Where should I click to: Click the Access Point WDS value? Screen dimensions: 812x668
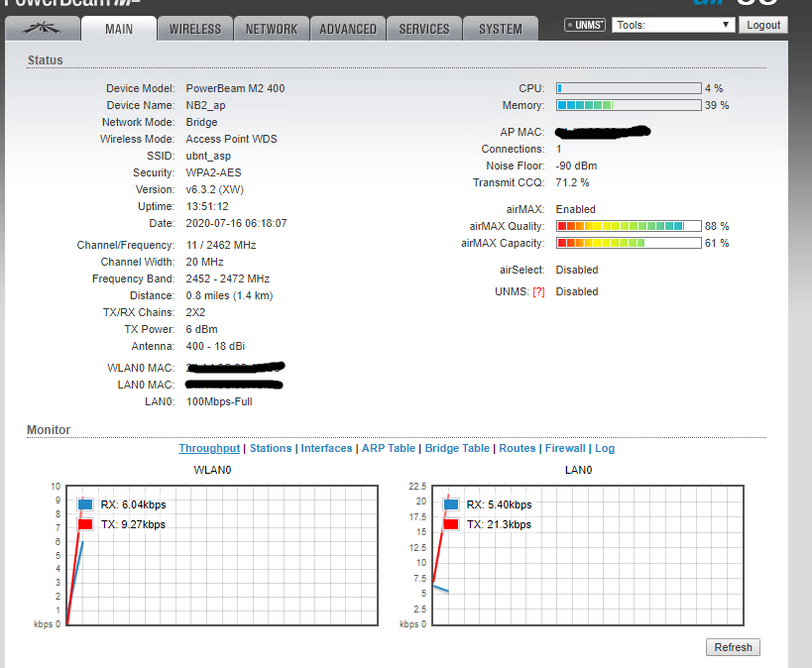click(231, 139)
